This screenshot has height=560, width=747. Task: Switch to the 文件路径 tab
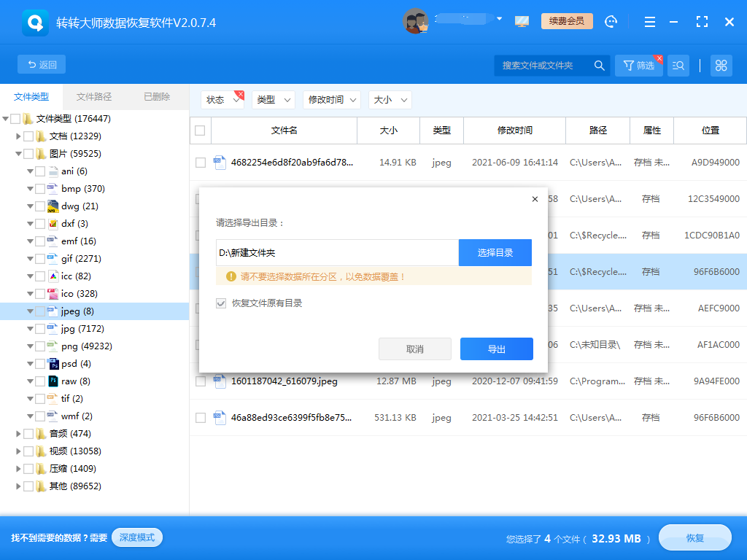click(x=94, y=96)
